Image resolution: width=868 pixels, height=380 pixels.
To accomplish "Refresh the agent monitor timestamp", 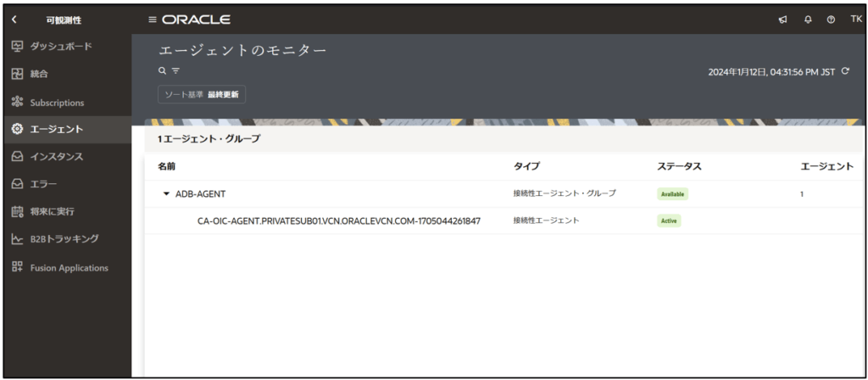I will click(845, 71).
